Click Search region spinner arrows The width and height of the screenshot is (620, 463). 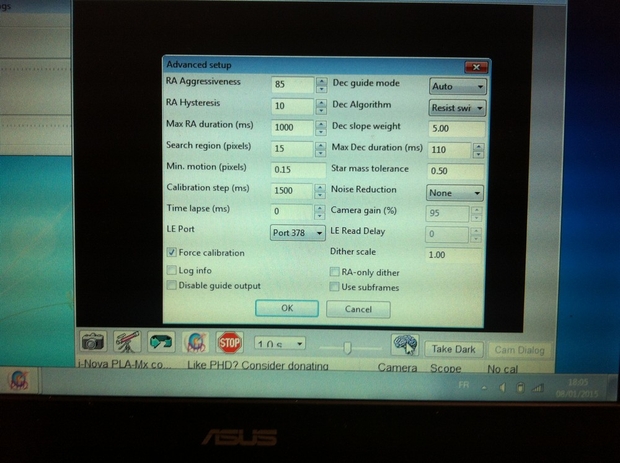pyautogui.click(x=320, y=149)
